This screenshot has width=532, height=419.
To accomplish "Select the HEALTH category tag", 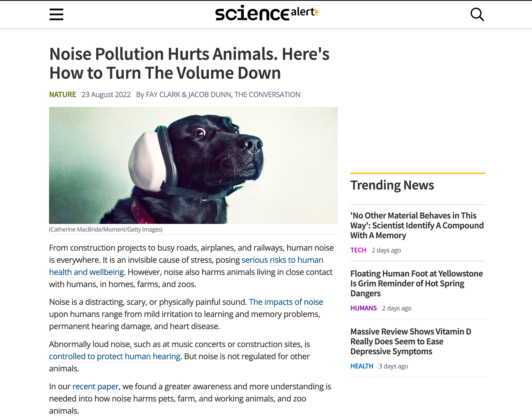I will (362, 366).
